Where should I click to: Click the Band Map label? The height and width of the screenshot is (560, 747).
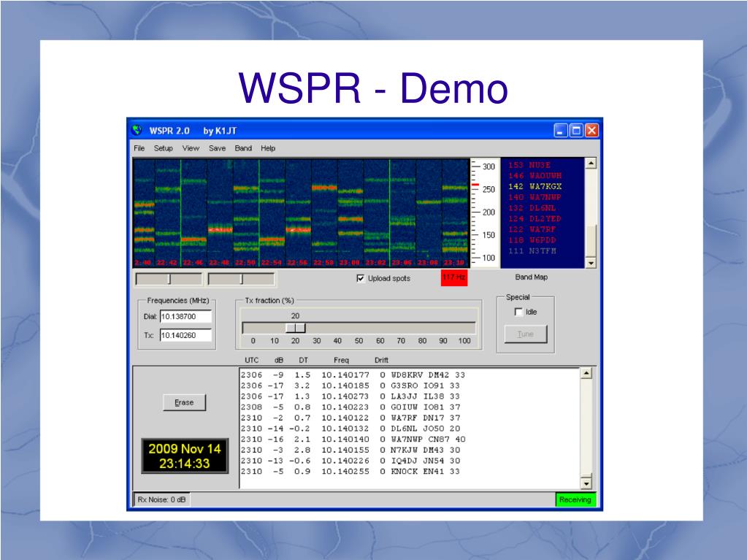point(531,277)
